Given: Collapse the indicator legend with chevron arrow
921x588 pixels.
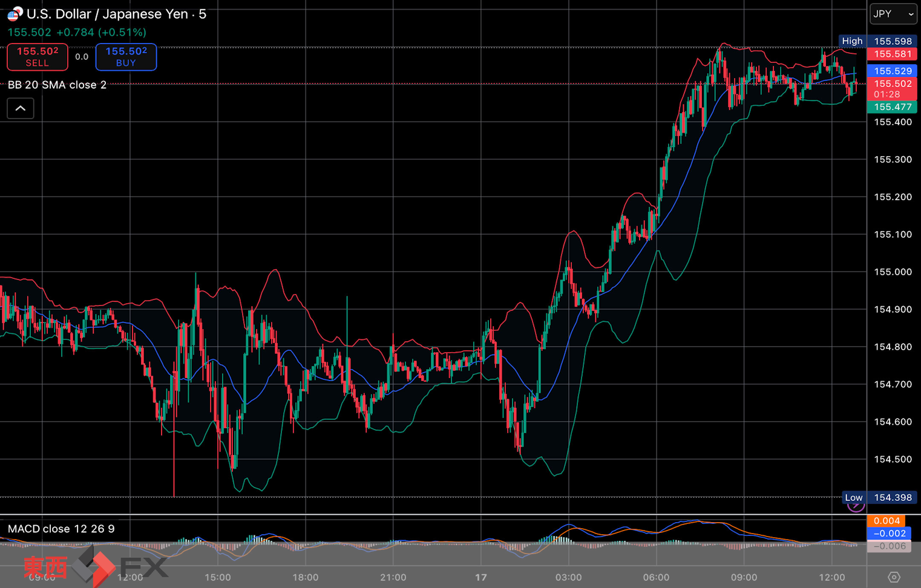Looking at the screenshot, I should click(21, 108).
